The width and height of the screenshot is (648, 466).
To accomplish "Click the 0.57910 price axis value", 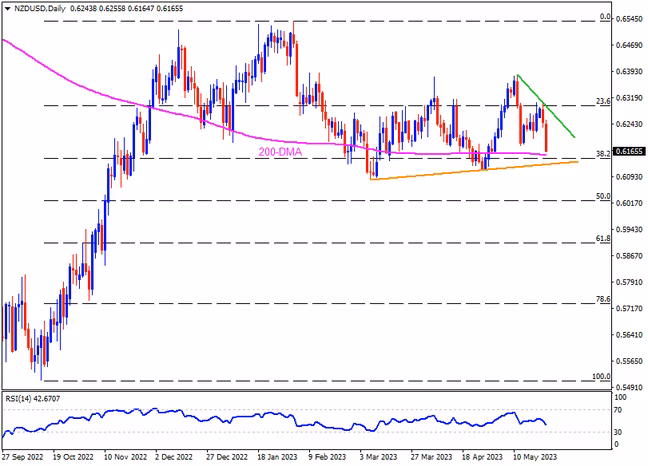I will [x=629, y=282].
